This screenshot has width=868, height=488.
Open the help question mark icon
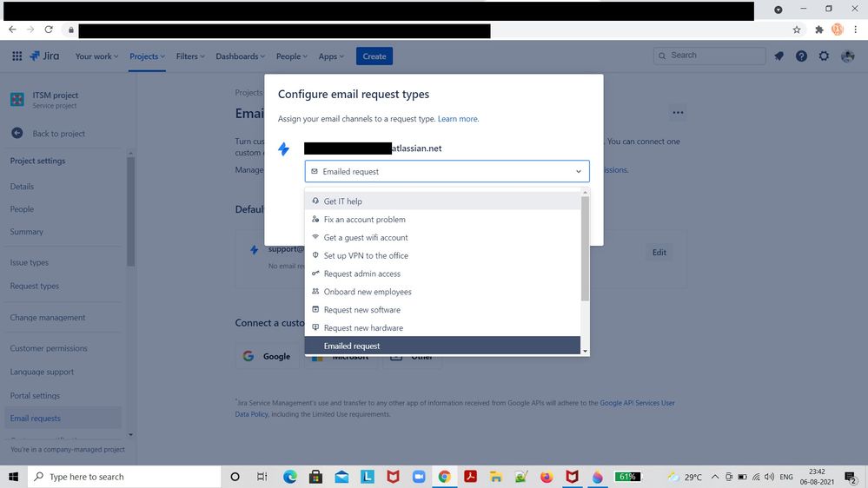pyautogui.click(x=801, y=56)
